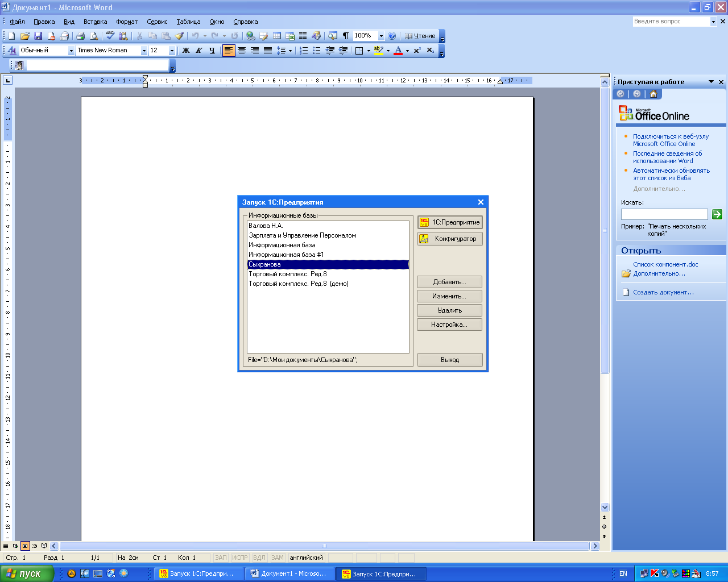Screen dimensions: 728x582
Task: Run the spelling check icon
Action: (x=110, y=36)
